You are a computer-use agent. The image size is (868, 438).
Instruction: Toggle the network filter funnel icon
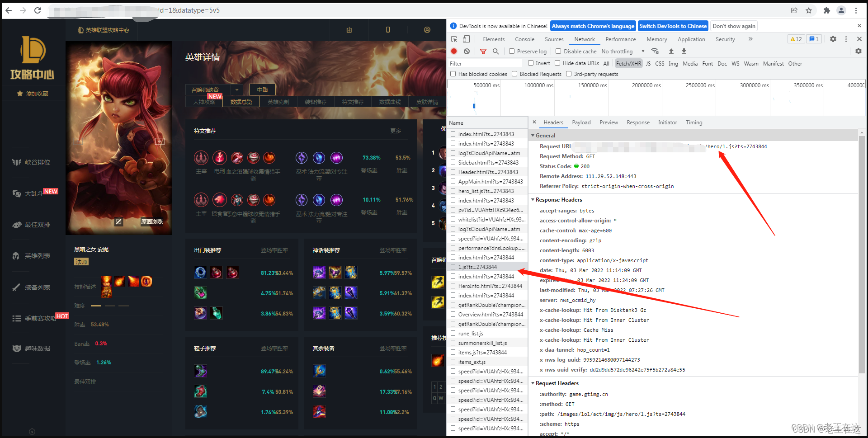pos(483,52)
